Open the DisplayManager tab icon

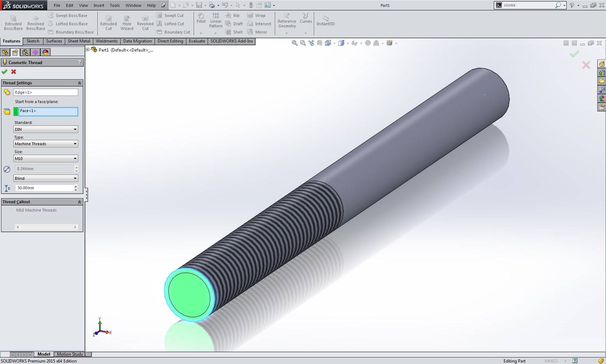[x=45, y=52]
